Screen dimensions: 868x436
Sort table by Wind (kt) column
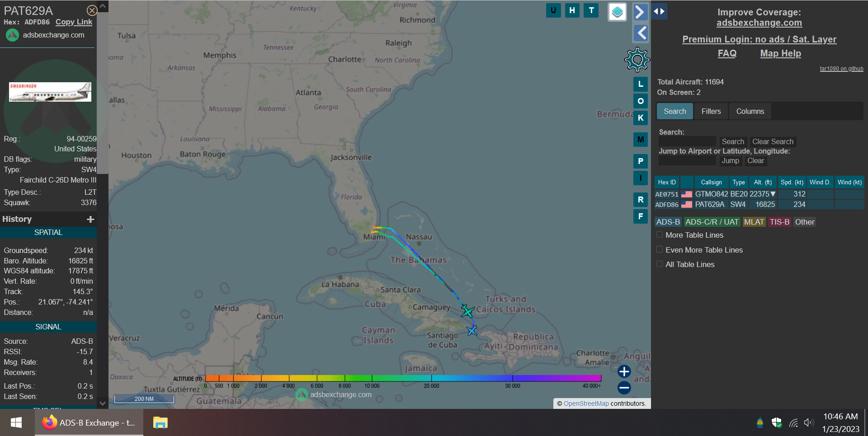tap(849, 182)
